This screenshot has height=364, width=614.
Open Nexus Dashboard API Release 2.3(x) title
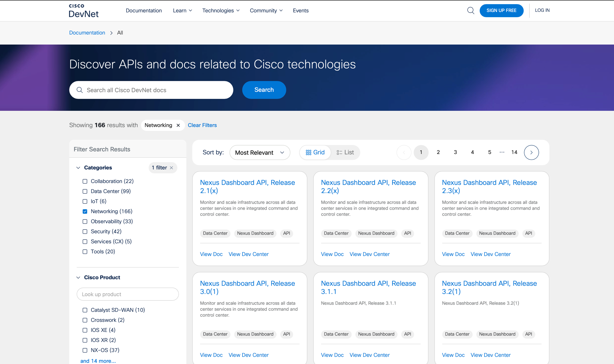489,186
